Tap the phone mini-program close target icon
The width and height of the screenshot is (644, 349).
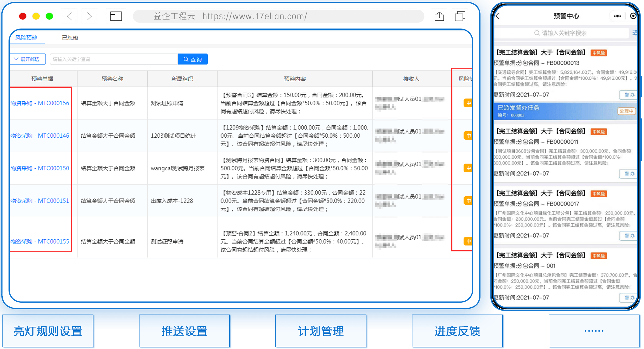633,16
